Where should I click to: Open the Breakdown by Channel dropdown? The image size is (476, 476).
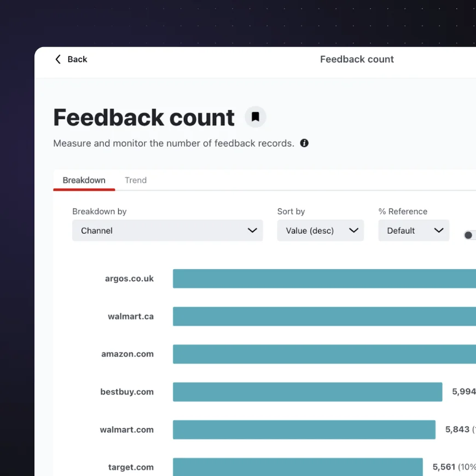[167, 230]
